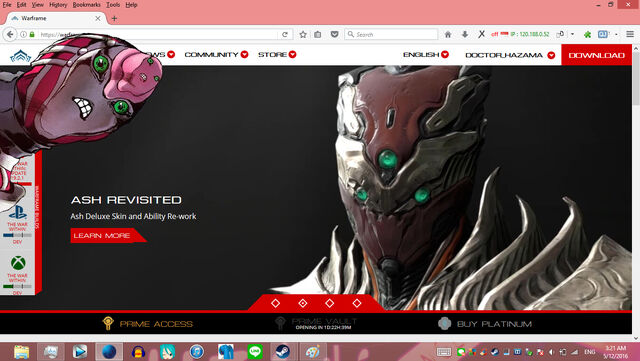
Task: Open the English language dropdown
Action: pyautogui.click(x=426, y=55)
